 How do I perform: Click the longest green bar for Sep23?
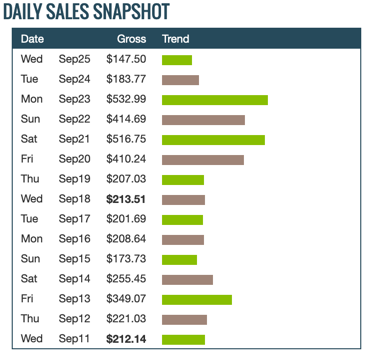coord(215,100)
